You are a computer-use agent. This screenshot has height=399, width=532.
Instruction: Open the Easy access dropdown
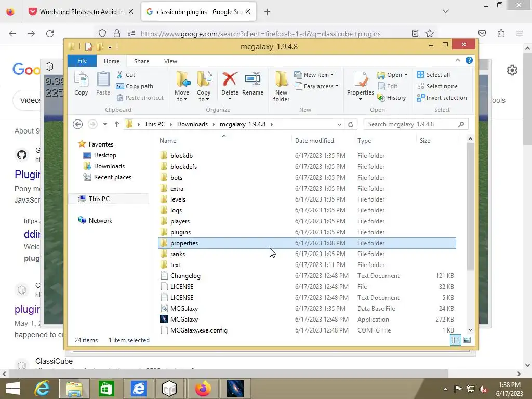pyautogui.click(x=316, y=86)
